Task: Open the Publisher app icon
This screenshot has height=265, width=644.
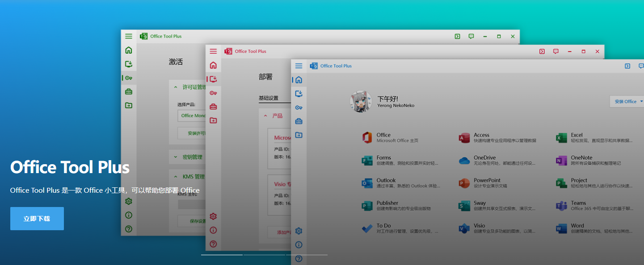Action: (x=367, y=206)
